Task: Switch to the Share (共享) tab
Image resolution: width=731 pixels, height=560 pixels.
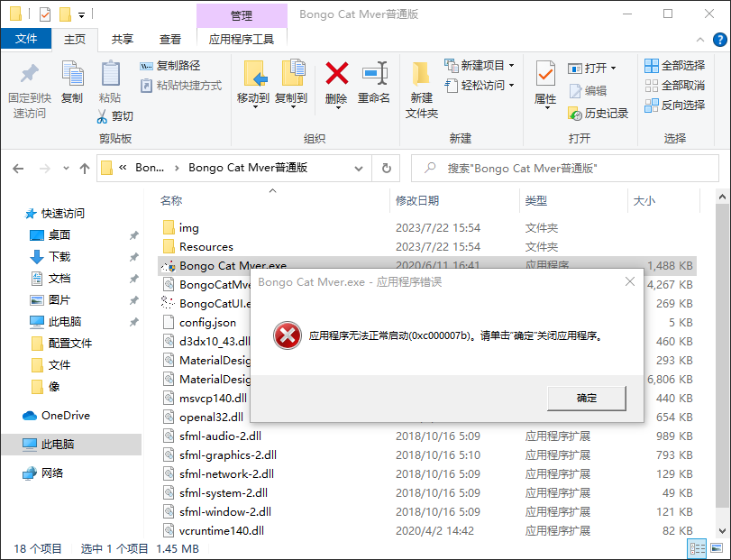Action: tap(123, 39)
